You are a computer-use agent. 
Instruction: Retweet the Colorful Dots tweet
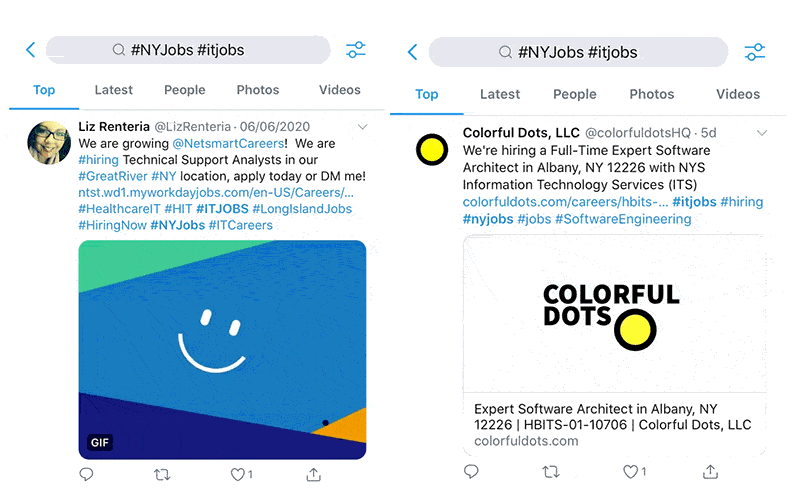point(551,472)
